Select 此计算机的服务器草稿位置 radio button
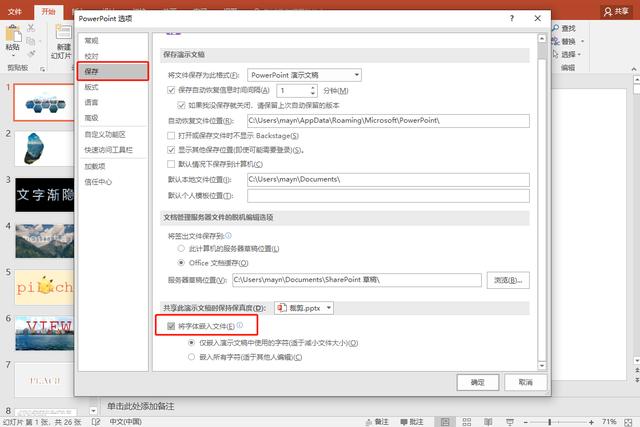The height and width of the screenshot is (427, 640). (181, 248)
